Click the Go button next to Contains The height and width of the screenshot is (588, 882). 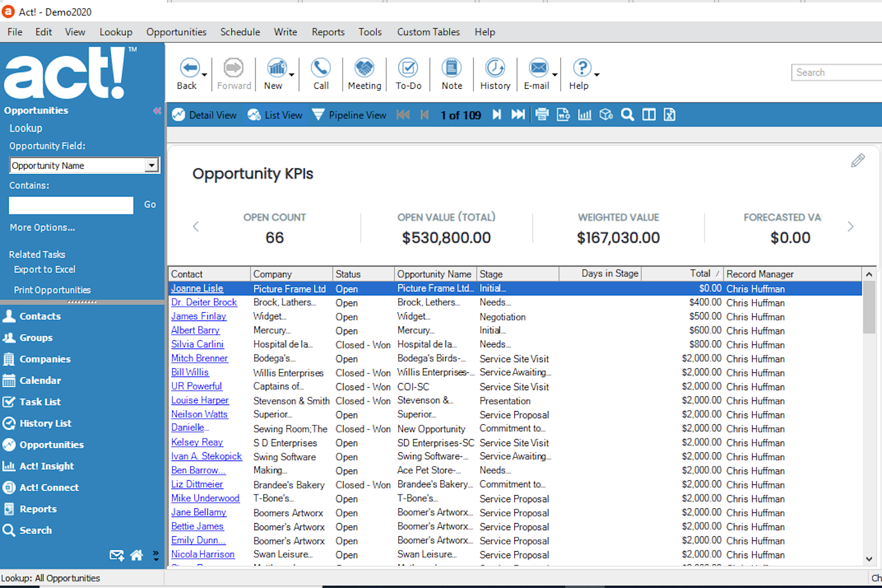tap(149, 204)
